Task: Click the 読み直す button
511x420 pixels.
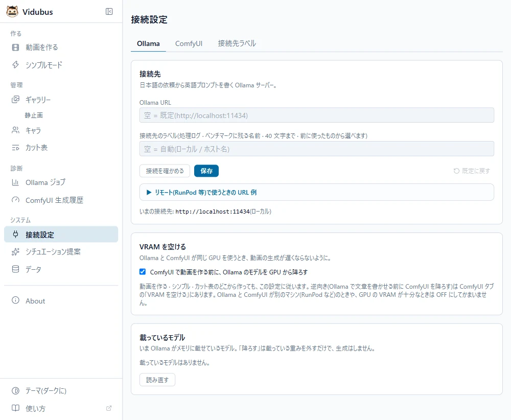Action: click(x=157, y=380)
